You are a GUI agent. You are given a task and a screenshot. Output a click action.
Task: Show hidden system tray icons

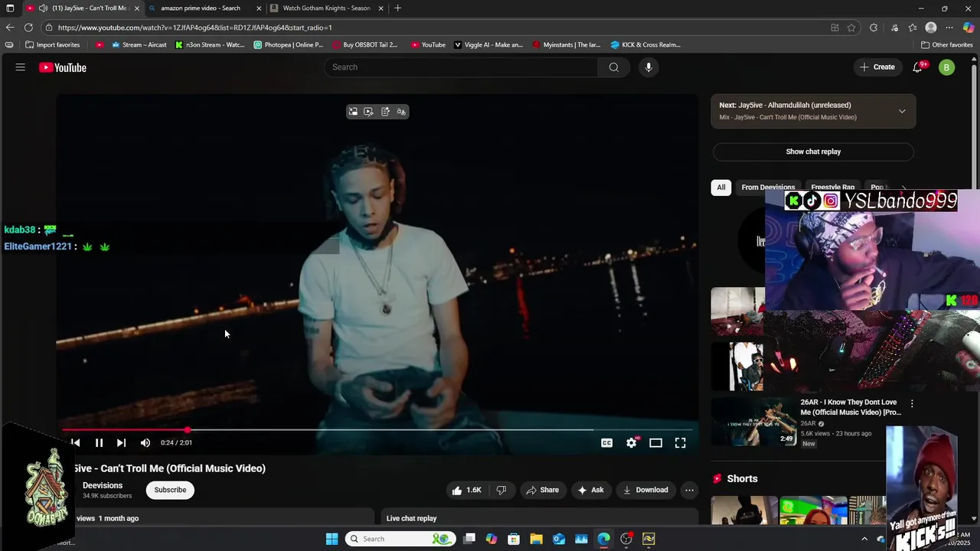(x=864, y=539)
